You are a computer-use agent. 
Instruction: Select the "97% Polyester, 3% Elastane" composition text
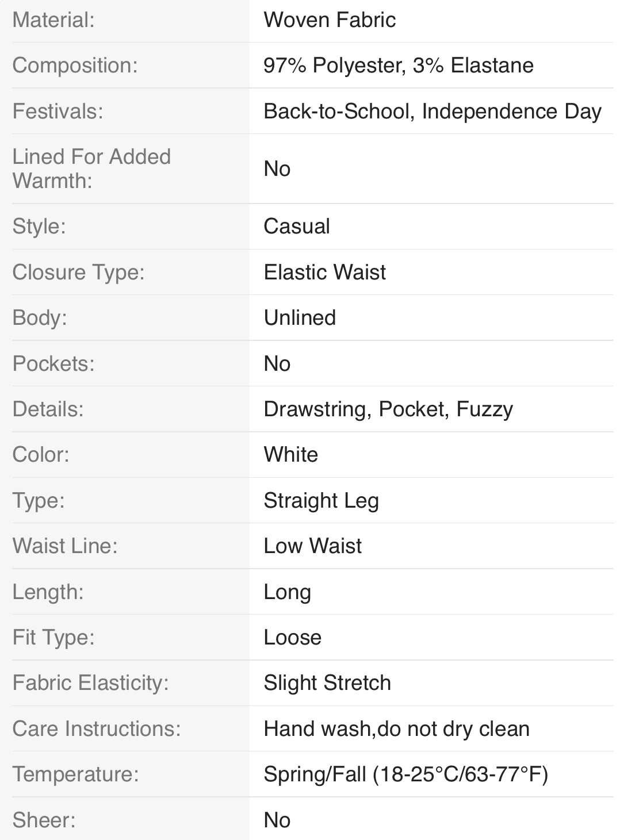tap(398, 66)
